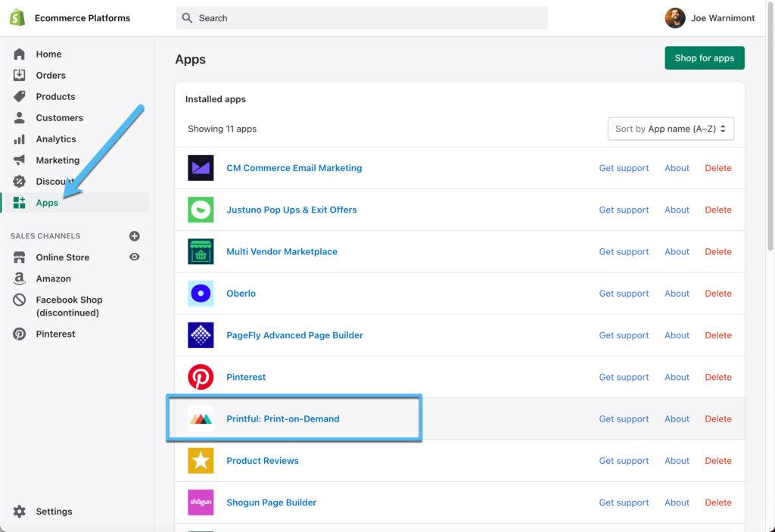The width and height of the screenshot is (775, 532).
Task: Open Multi Vendor Marketplace app link
Action: [x=282, y=252]
